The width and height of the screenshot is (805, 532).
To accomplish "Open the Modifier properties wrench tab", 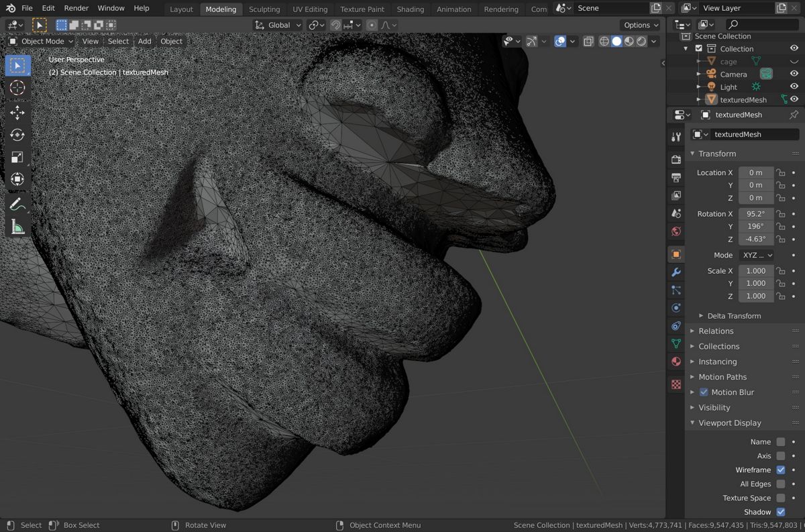I will [x=676, y=272].
